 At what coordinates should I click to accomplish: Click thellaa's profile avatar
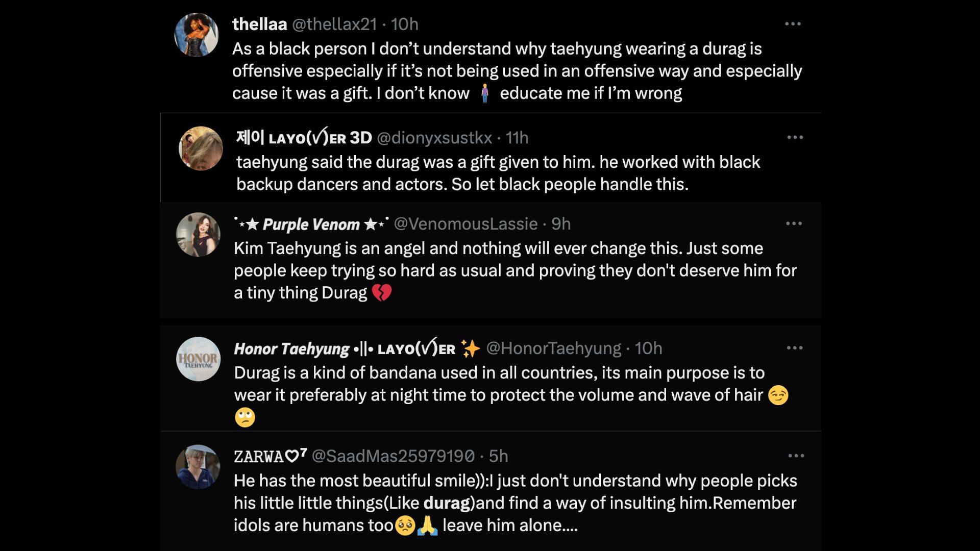[197, 35]
